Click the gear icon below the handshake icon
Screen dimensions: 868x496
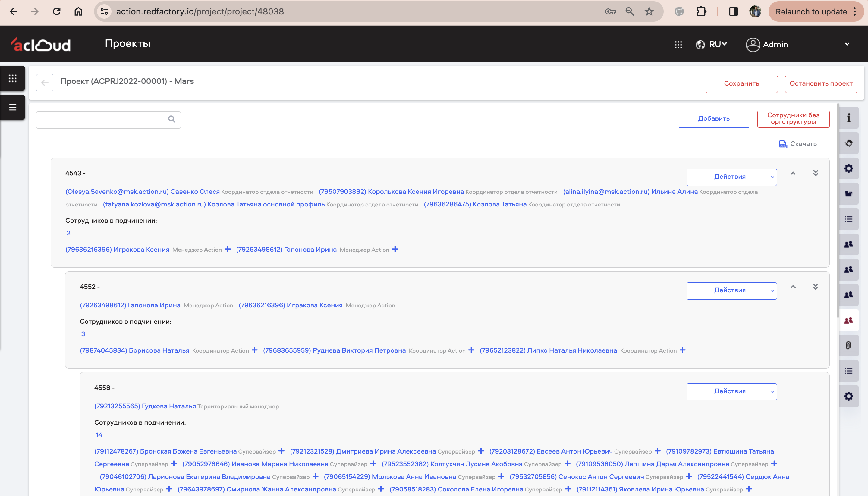click(x=849, y=168)
